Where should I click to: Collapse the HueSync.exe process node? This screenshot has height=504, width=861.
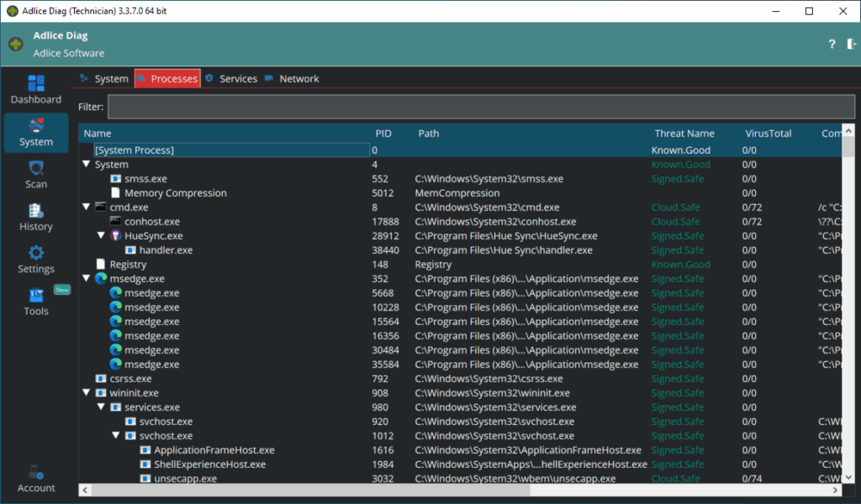[x=101, y=236]
